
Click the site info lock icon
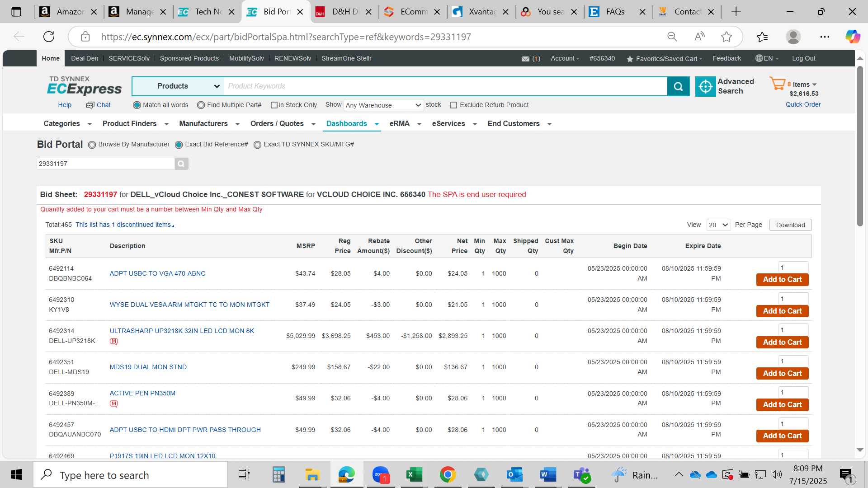pyautogui.click(x=85, y=37)
